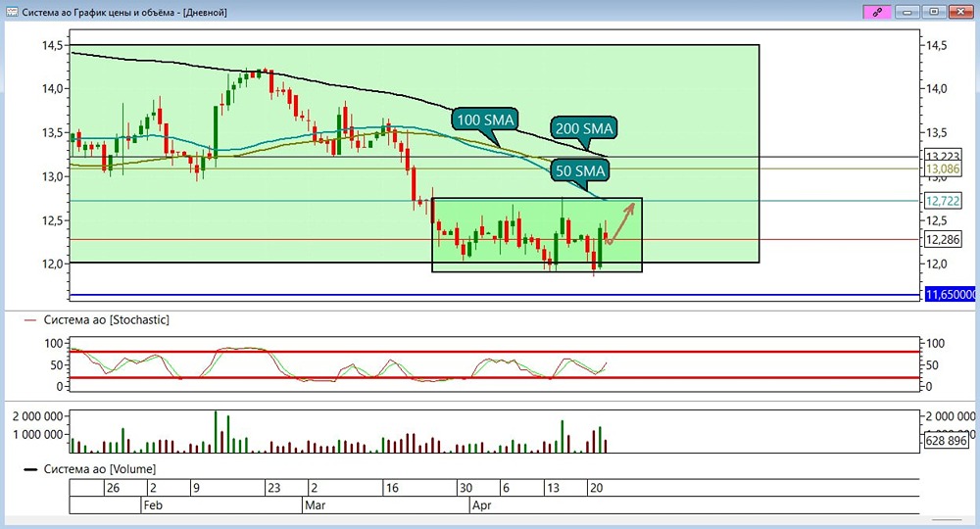Click date 13 on the time axis
This screenshot has height=529, width=980.
[x=553, y=487]
